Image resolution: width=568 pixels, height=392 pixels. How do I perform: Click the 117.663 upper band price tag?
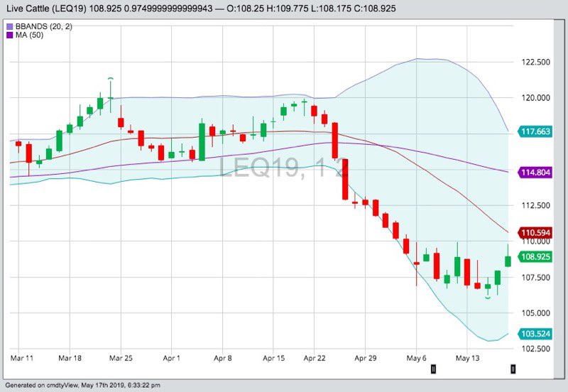pos(535,131)
